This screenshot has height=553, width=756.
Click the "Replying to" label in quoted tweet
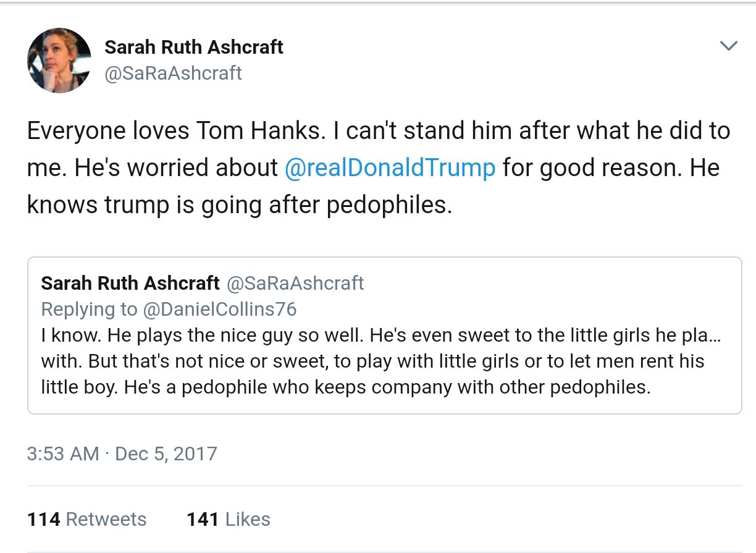point(89,309)
